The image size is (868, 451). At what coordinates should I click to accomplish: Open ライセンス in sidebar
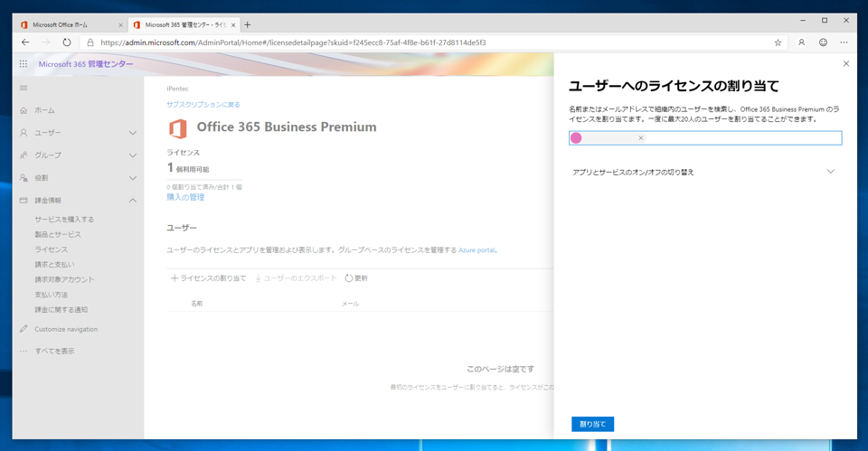coord(51,249)
